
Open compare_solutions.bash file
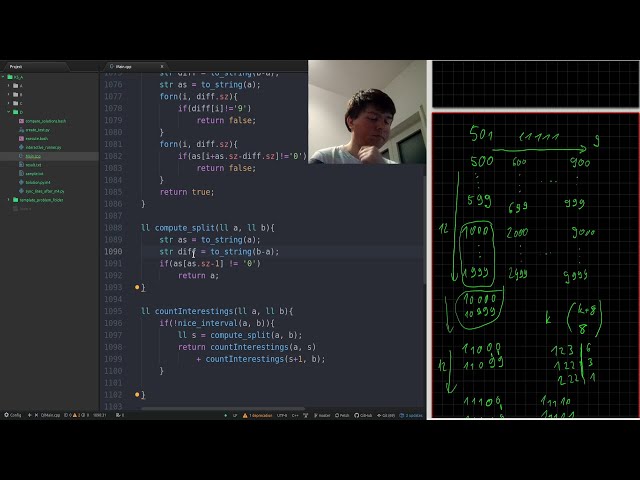[45, 121]
